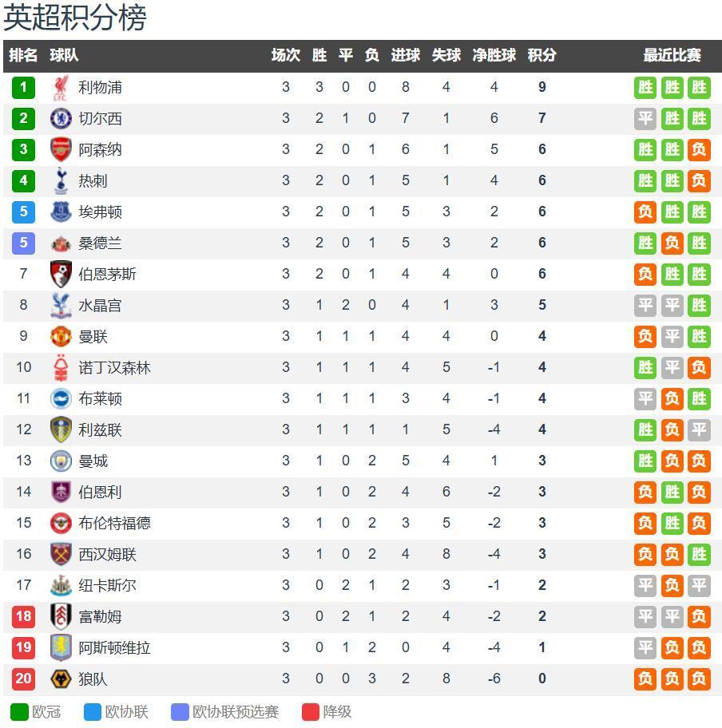Click the Crystal Palace crest icon
The width and height of the screenshot is (722, 728).
tap(61, 305)
